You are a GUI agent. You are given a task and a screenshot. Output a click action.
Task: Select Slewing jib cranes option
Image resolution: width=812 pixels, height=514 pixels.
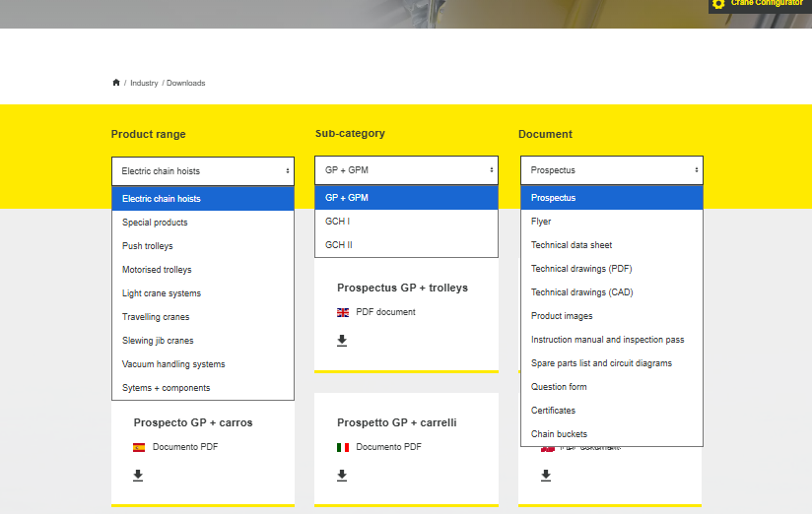(x=158, y=341)
